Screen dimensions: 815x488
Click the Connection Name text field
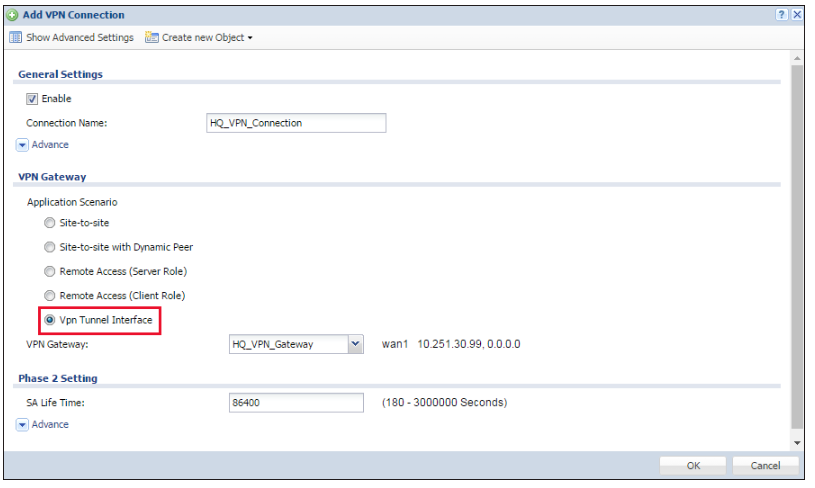tap(295, 123)
